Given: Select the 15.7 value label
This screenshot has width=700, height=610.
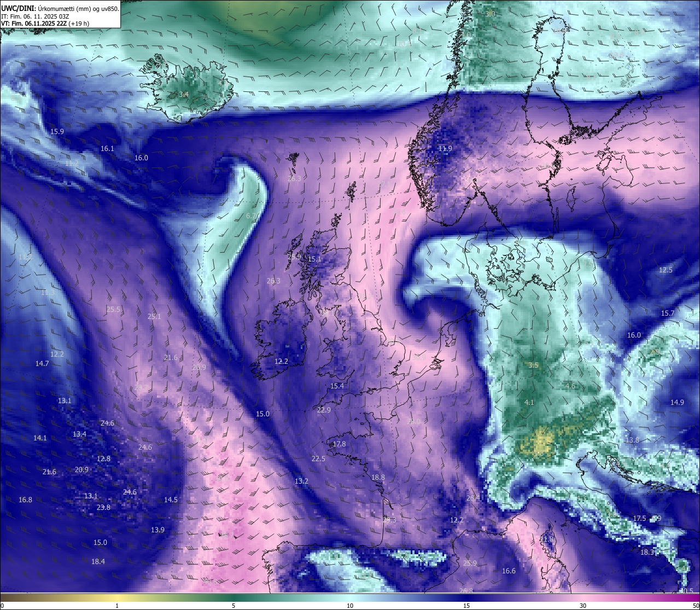Looking at the screenshot, I should [668, 313].
